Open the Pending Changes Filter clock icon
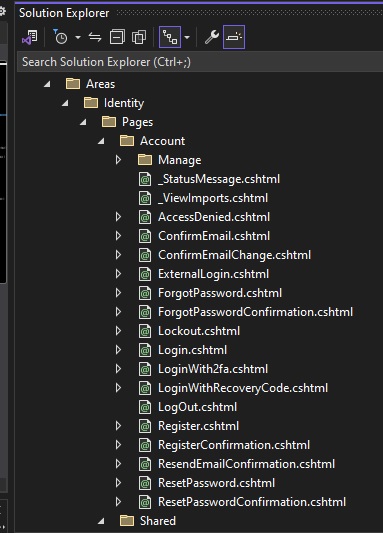 coord(60,37)
